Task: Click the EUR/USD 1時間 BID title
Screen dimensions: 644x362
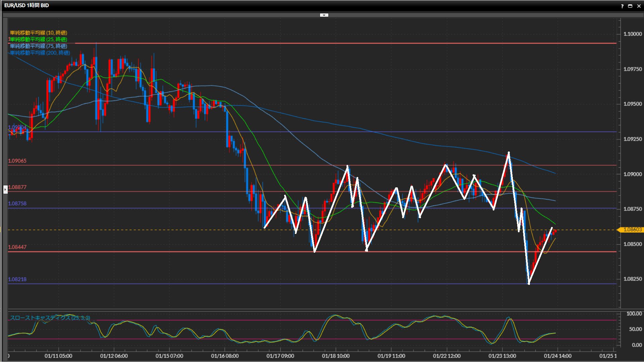Action: tap(26, 5)
